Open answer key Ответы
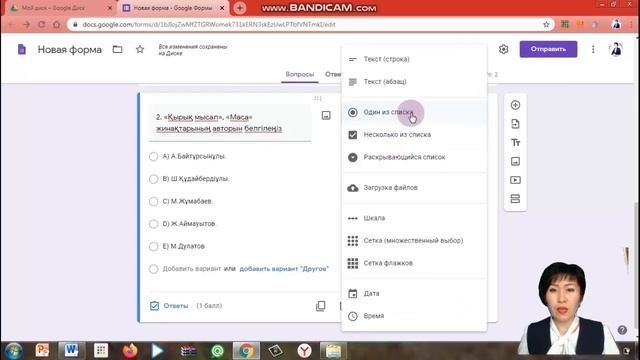Screen dimensions: 640x360 169,306
